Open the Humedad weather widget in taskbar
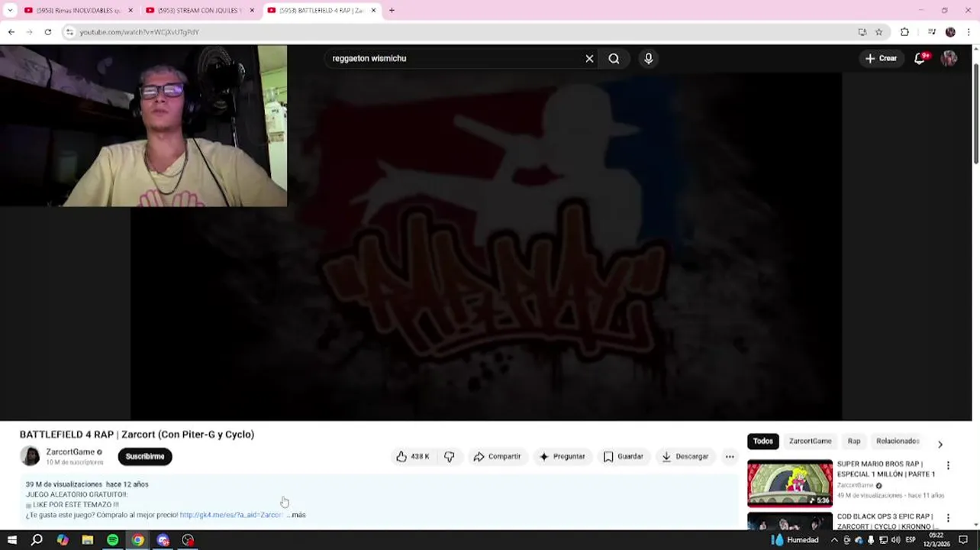The image size is (980, 550). pyautogui.click(x=795, y=540)
